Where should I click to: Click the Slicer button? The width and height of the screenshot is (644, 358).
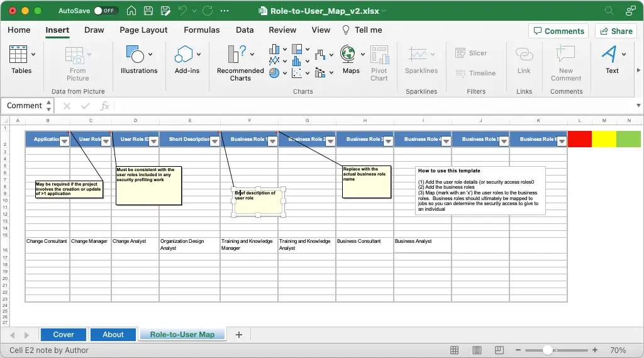coord(471,53)
